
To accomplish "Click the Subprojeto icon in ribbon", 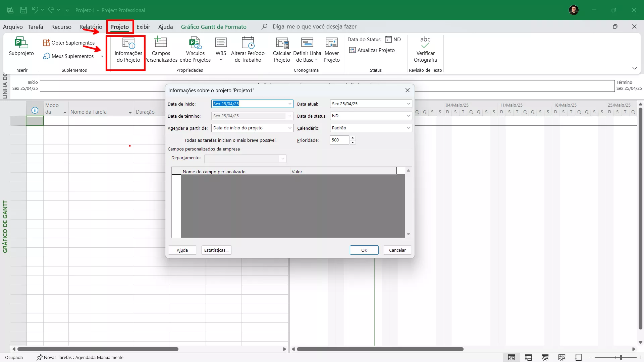I will tap(21, 43).
